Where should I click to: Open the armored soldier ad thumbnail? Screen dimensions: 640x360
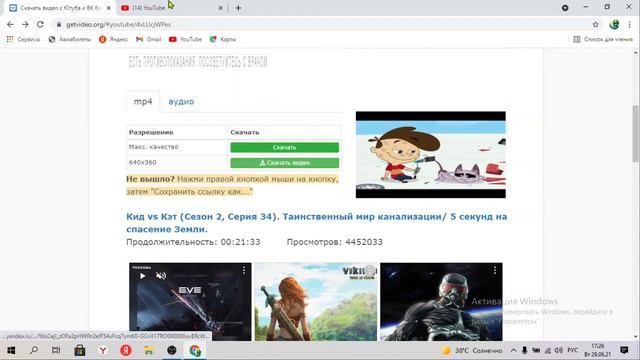coord(441,302)
